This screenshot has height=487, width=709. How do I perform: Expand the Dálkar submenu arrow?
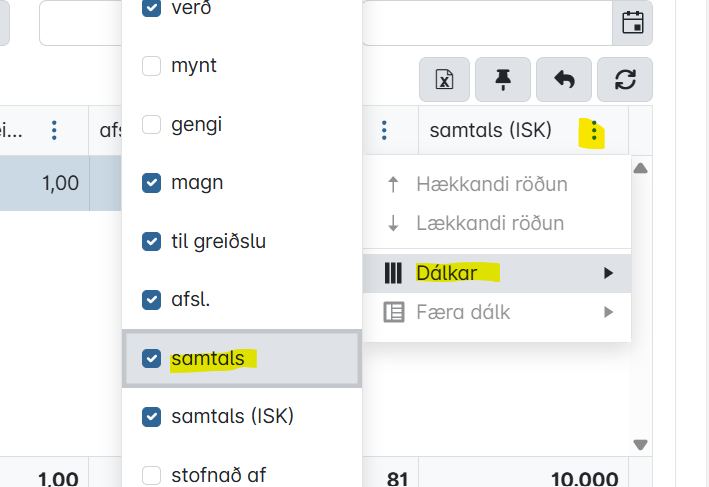pyautogui.click(x=608, y=273)
